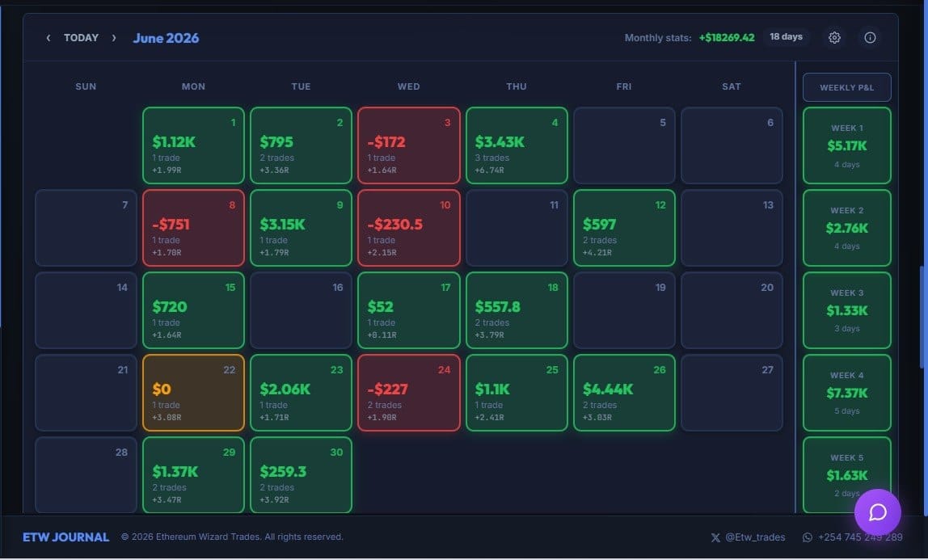Open WEEK 2 summary $2.76K
Screen dimensions: 928x560
[847, 228]
